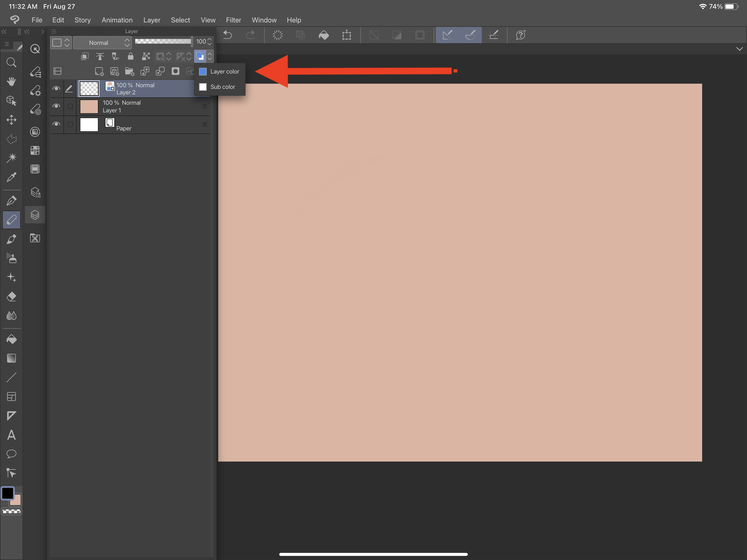This screenshot has width=747, height=560.
Task: Select the Move Layer tool
Action: click(11, 120)
